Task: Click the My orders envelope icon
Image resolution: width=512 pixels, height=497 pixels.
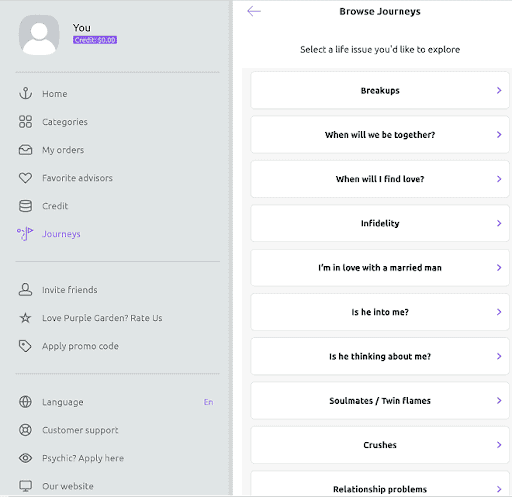Action: click(x=25, y=150)
